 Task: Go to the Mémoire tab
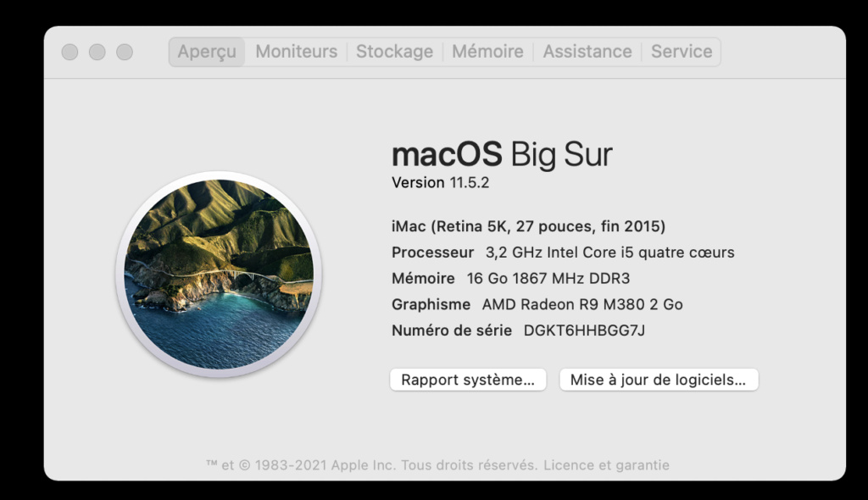coord(487,52)
